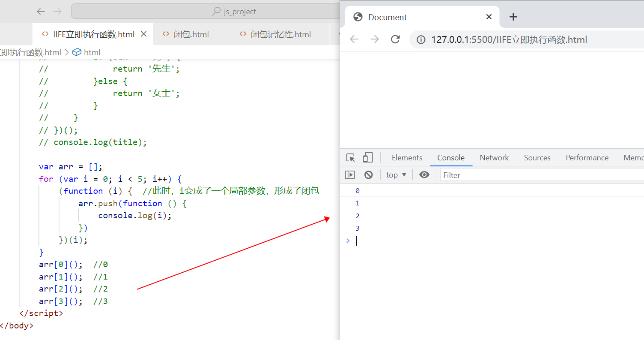Select html breadcrumb segment
This screenshot has width=644, height=340.
point(92,52)
